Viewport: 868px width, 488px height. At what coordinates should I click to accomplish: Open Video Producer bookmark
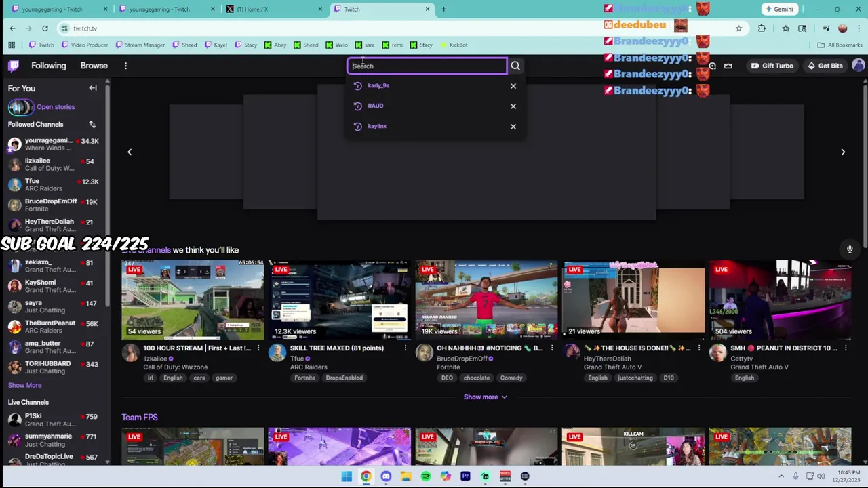click(85, 45)
